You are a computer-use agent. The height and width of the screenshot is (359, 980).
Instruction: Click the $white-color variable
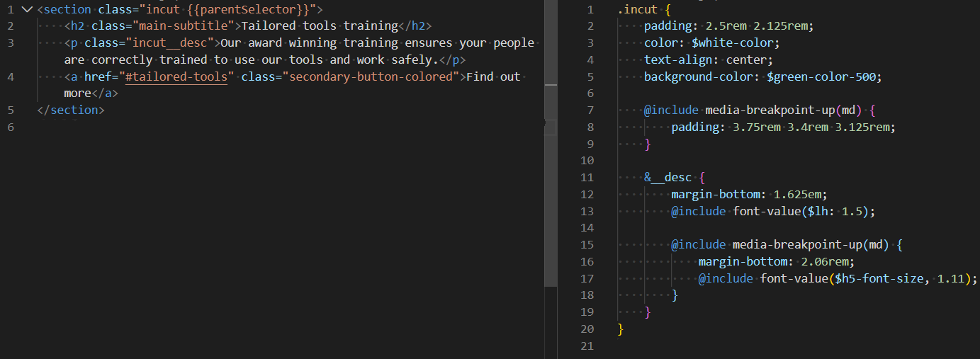click(732, 43)
